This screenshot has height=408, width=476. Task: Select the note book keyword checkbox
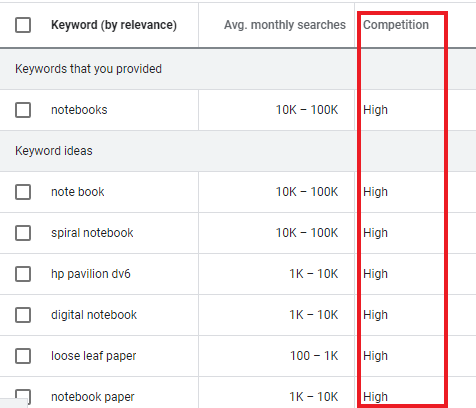pyautogui.click(x=23, y=192)
